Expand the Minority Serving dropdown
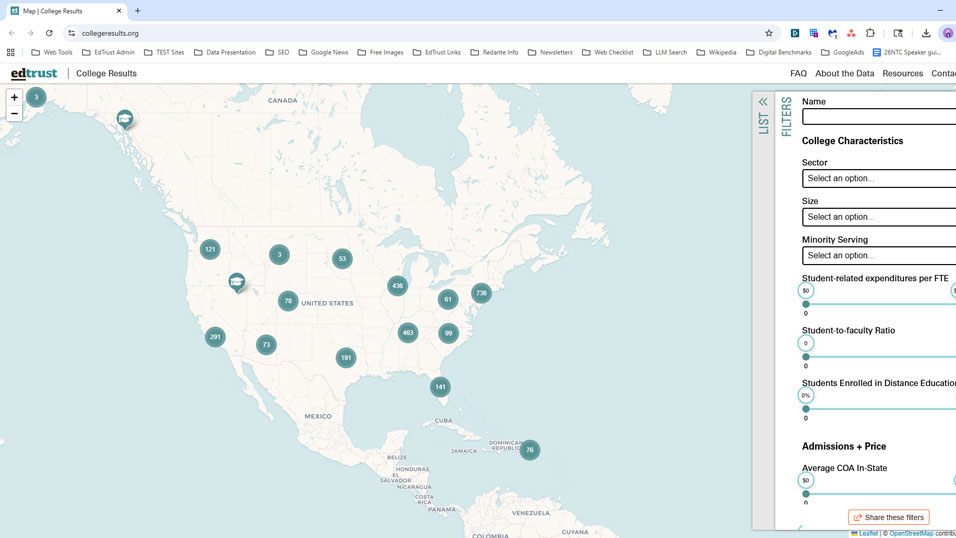The height and width of the screenshot is (538, 956). pyautogui.click(x=878, y=255)
